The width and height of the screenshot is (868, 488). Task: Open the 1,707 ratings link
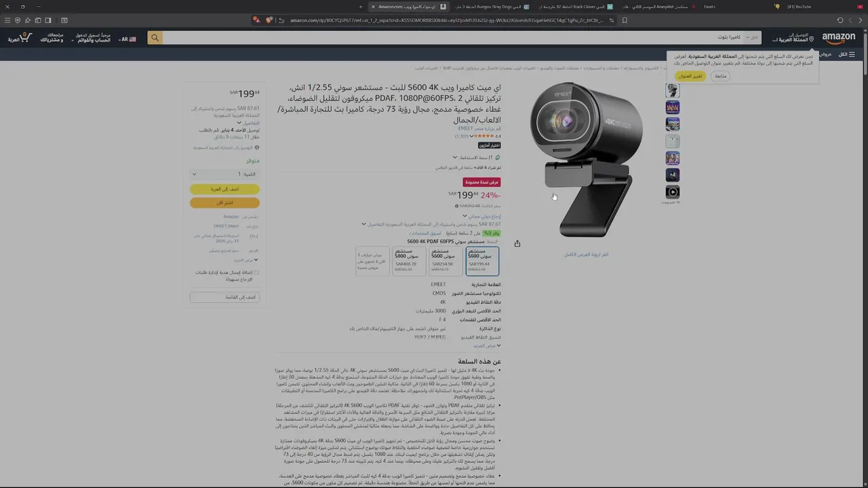[x=462, y=136]
